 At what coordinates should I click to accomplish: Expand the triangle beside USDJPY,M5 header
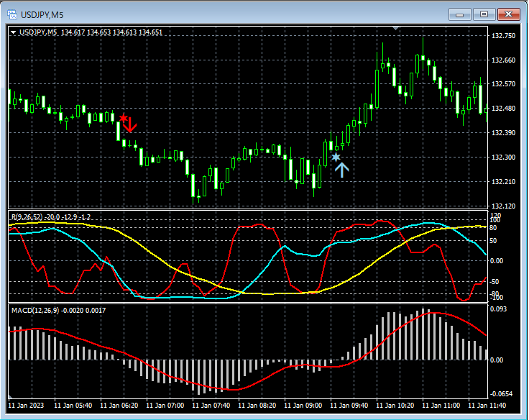[x=14, y=32]
